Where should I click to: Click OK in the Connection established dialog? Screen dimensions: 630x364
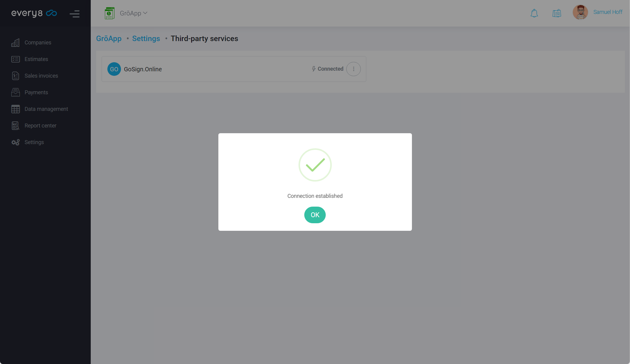[315, 215]
